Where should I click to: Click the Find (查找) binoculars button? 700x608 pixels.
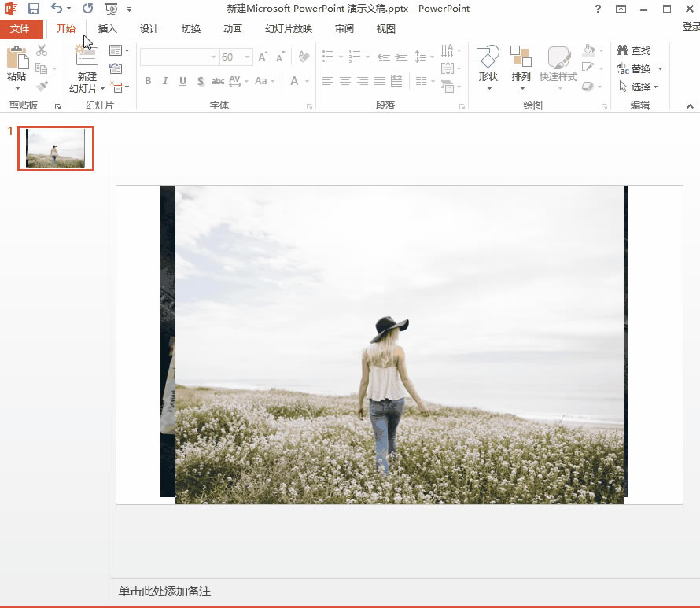(634, 51)
